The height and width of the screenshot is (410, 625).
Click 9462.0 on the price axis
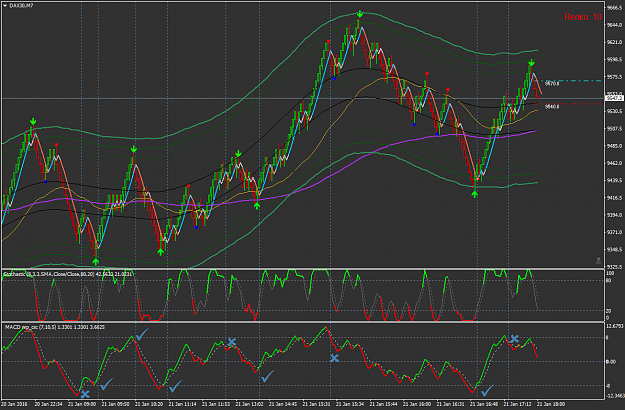615,163
